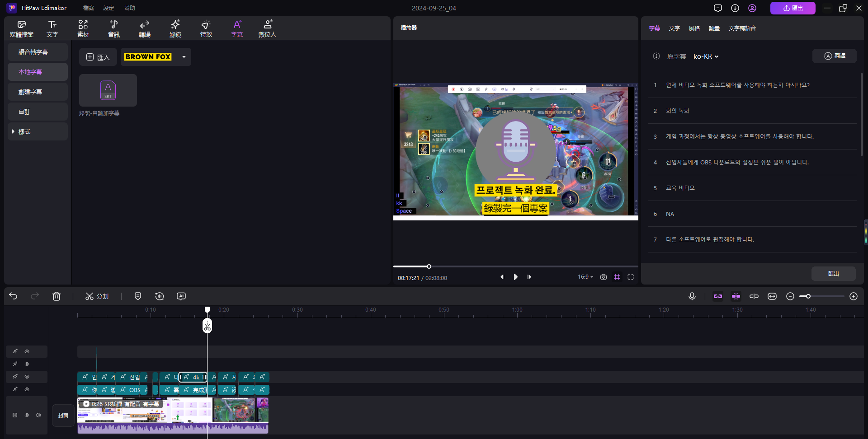Toggle visibility of the Korean subtitle track
Viewport: 868px width, 439px height.
pyautogui.click(x=27, y=377)
